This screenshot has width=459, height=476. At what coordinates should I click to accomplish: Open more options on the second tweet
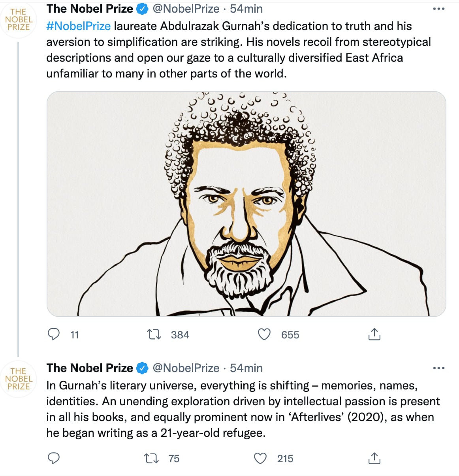pos(438,368)
